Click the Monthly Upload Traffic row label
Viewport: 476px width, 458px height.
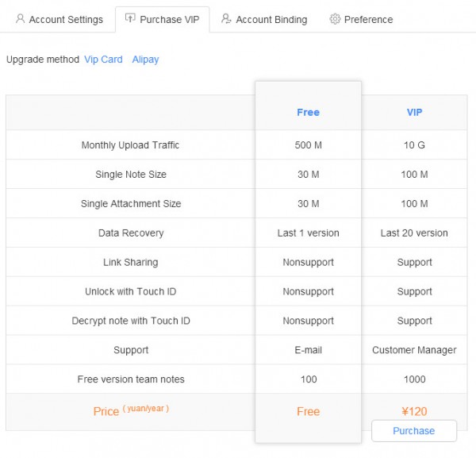pos(130,145)
